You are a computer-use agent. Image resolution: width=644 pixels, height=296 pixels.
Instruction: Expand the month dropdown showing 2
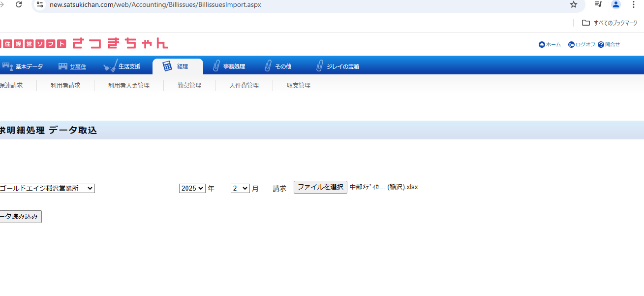pos(240,188)
